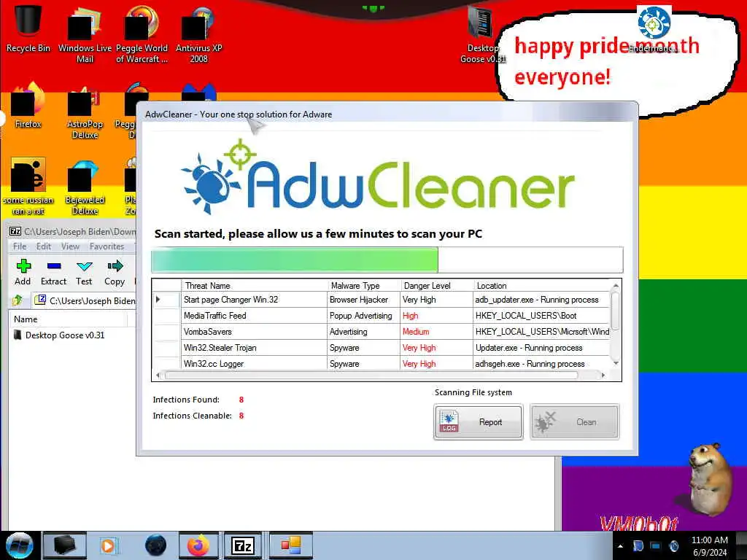Click the Location column header
The width and height of the screenshot is (747, 560).
542,285
